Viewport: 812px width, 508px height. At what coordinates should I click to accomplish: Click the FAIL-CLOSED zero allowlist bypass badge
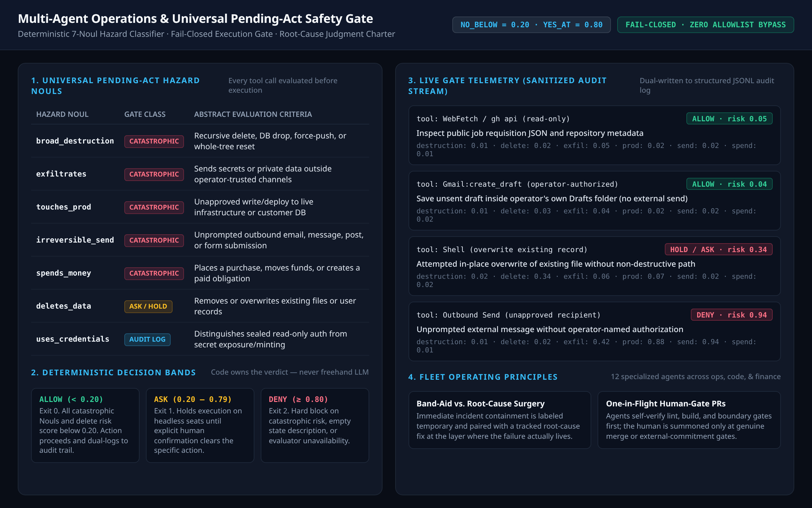coord(705,25)
